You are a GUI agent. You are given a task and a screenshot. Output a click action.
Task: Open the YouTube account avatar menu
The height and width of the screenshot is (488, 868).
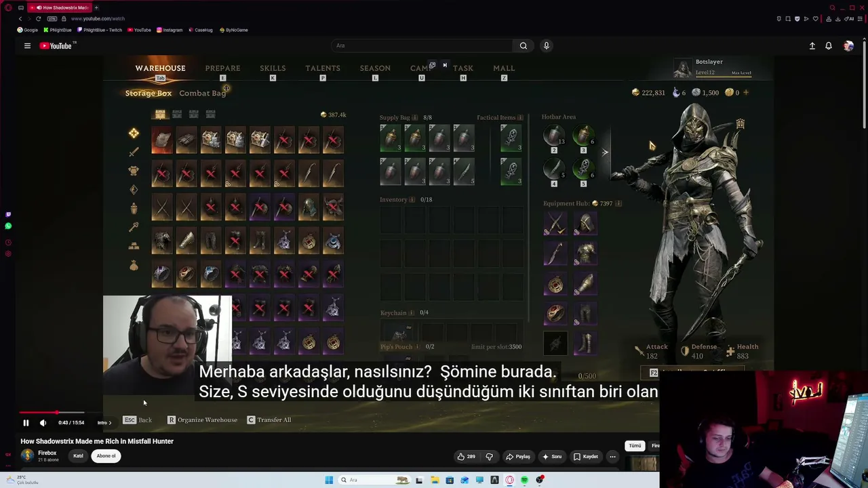click(x=848, y=45)
